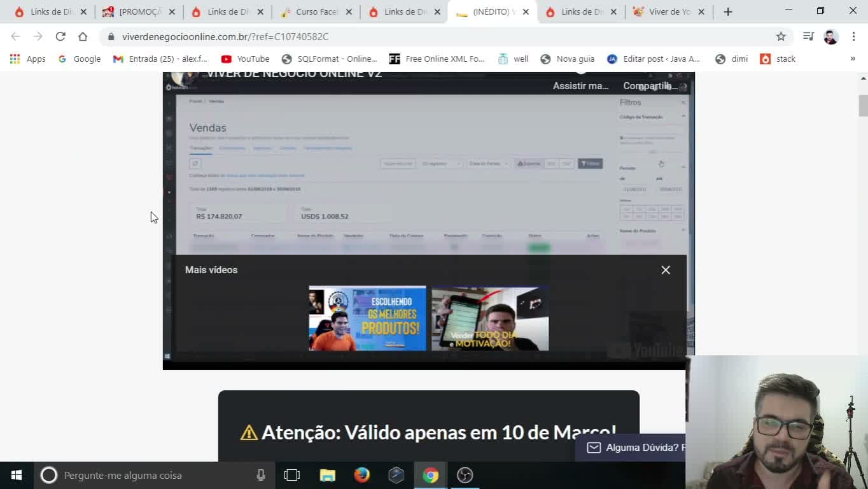Open the browser home page
Viewport: 868px width, 489px height.
pos(83,36)
